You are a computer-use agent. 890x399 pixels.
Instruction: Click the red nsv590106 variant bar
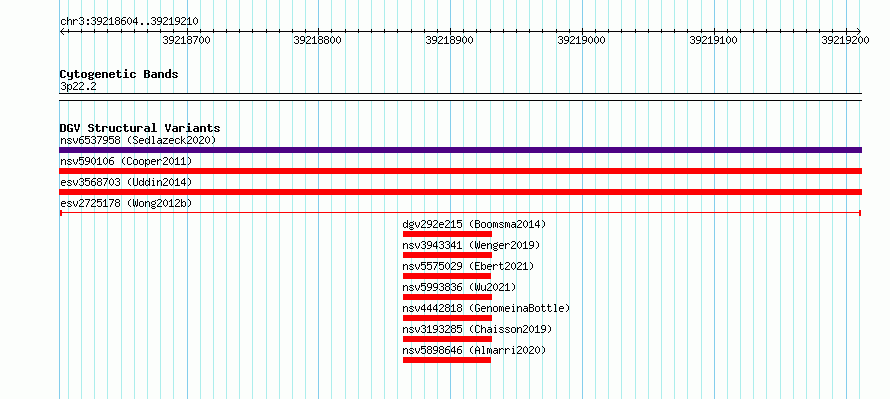pyautogui.click(x=460, y=171)
